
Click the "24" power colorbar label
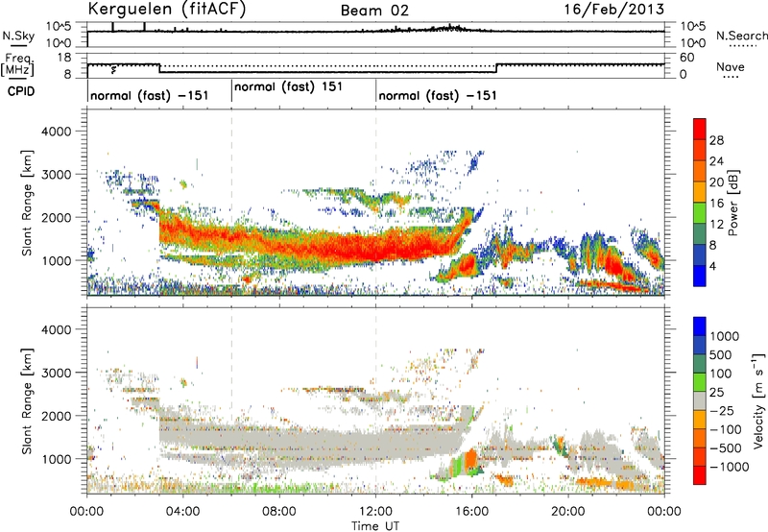click(716, 161)
